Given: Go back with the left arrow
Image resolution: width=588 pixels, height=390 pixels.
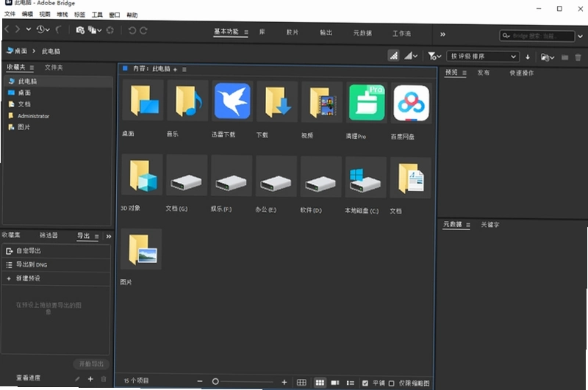Looking at the screenshot, I should [x=7, y=29].
